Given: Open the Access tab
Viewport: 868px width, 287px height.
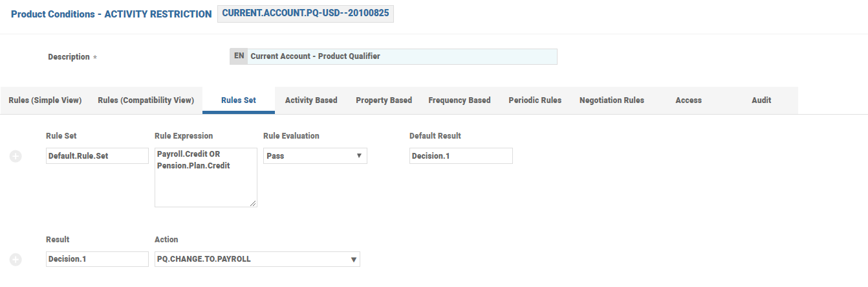Looking at the screenshot, I should click(x=688, y=100).
